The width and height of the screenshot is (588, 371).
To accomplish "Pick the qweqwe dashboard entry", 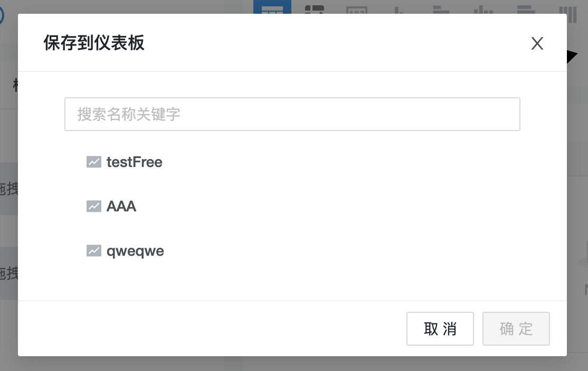I will point(135,251).
